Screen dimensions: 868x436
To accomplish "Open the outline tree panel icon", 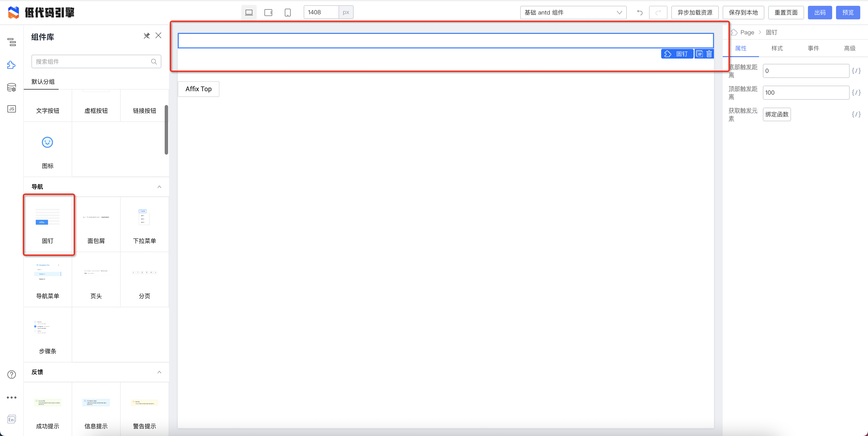I will 11,42.
